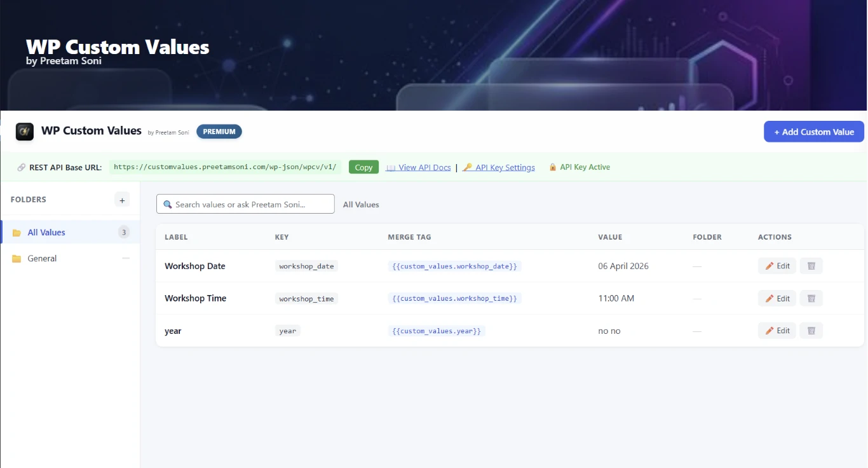This screenshot has height=468, width=868.
Task: Add a new folder with plus icon
Action: 122,200
